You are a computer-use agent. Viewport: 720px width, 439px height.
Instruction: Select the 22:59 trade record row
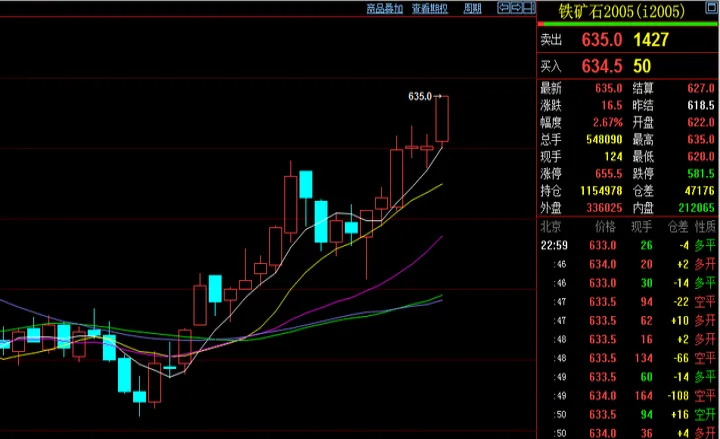[x=628, y=246]
